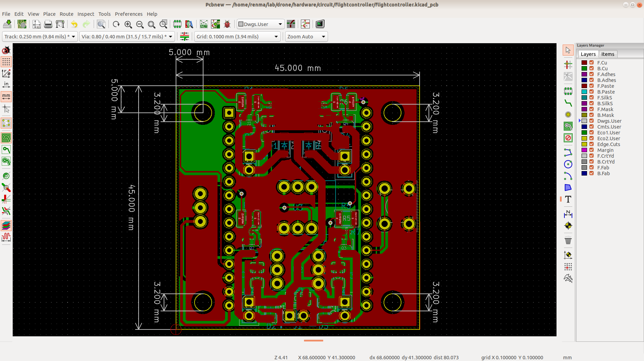
Task: Select the Route Tracks tool
Action: point(568,103)
